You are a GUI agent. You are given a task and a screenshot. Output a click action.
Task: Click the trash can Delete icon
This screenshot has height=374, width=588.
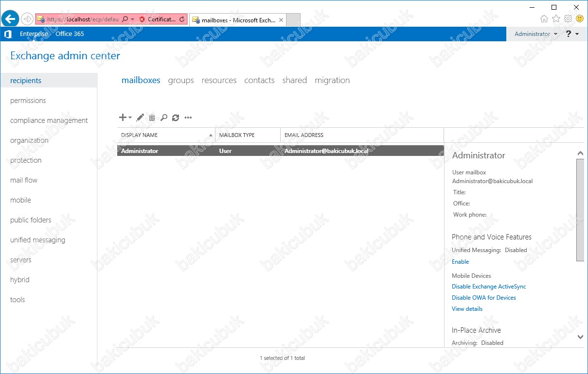pos(152,118)
